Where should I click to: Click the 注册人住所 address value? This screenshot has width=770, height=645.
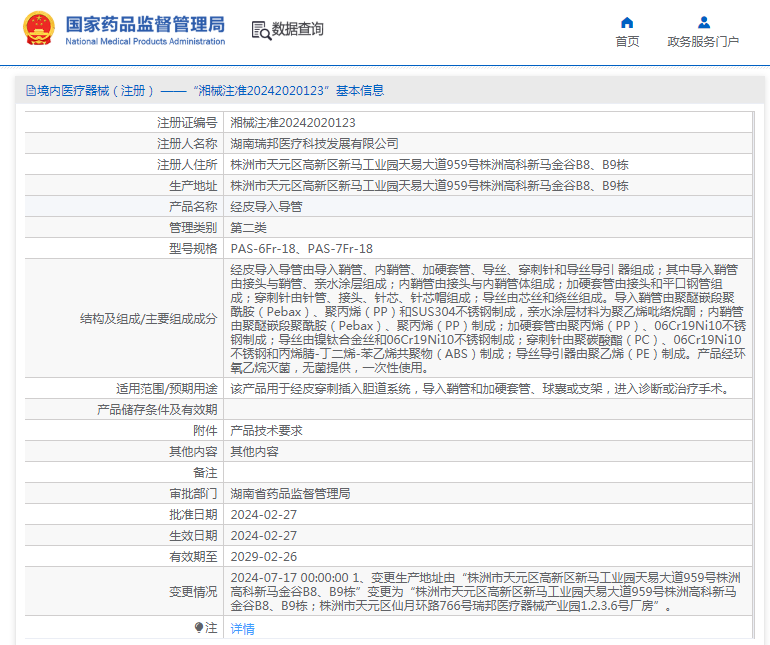(x=429, y=165)
